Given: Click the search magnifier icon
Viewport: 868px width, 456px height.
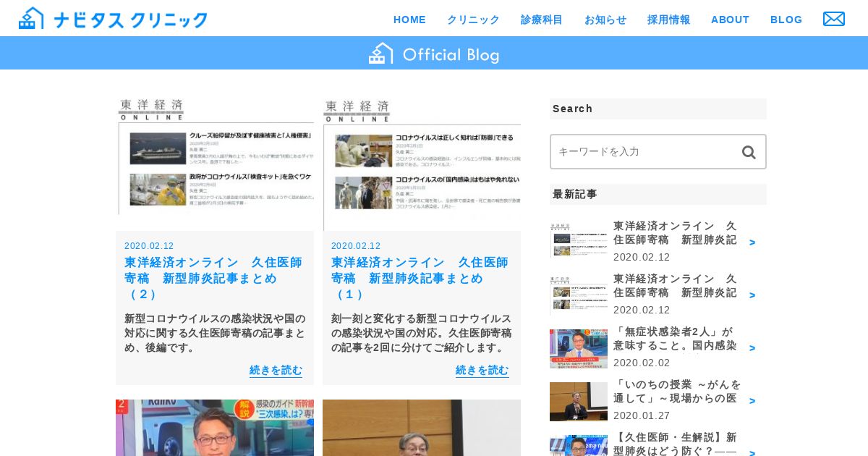Looking at the screenshot, I should pyautogui.click(x=749, y=152).
